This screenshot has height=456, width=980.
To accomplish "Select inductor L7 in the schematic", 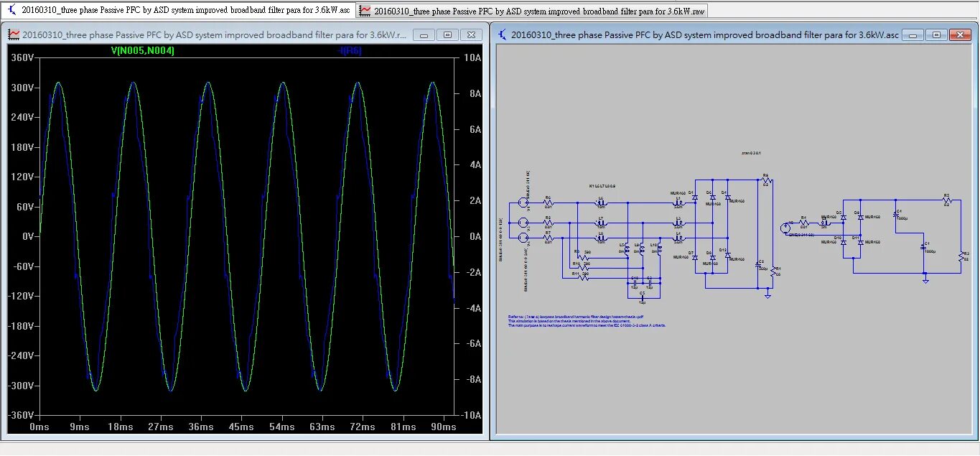I will 601,223.
